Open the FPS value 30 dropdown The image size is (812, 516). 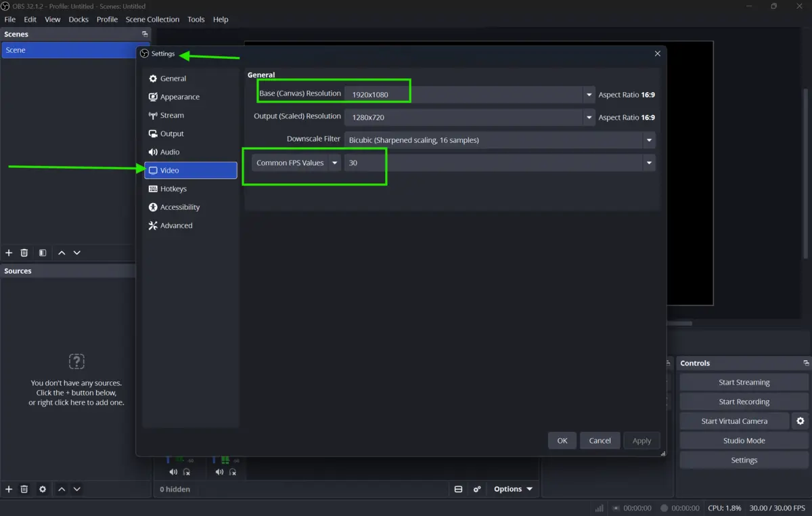click(499, 163)
